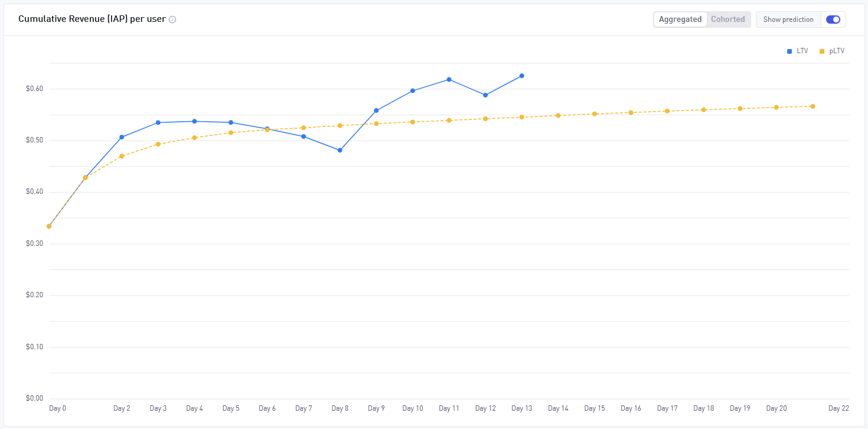Hide the pLTV series via legend
Screen dimensions: 868x429
click(x=832, y=51)
